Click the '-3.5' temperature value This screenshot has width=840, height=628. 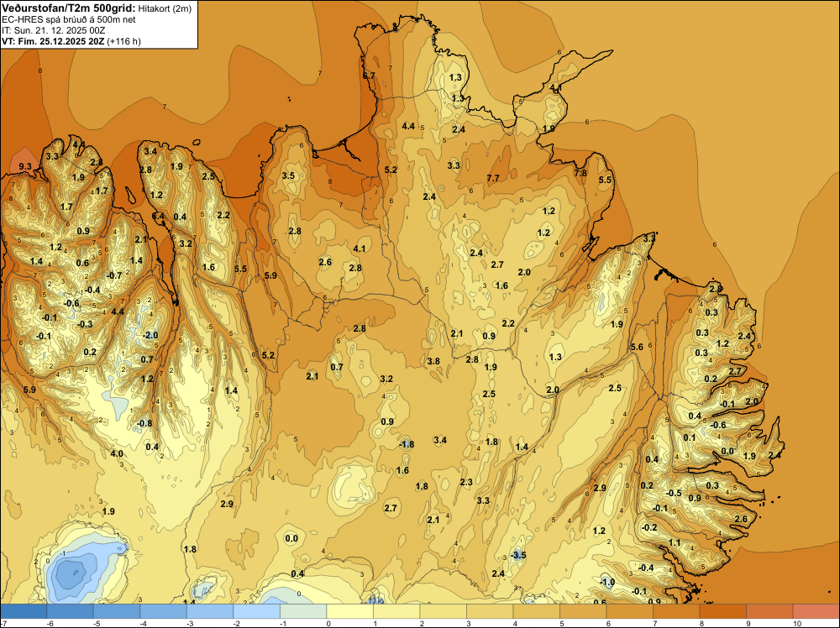click(518, 555)
